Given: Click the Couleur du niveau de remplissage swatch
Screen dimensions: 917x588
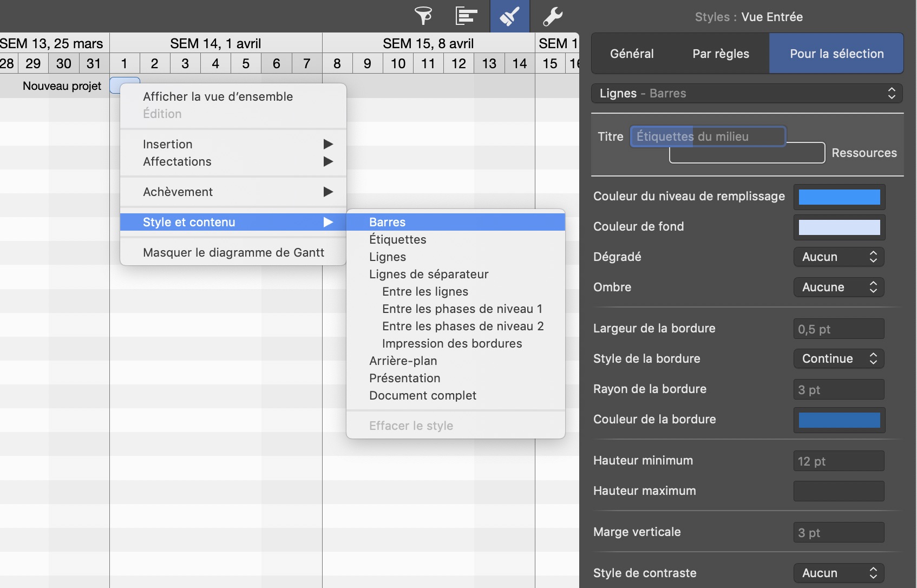Looking at the screenshot, I should pos(839,197).
